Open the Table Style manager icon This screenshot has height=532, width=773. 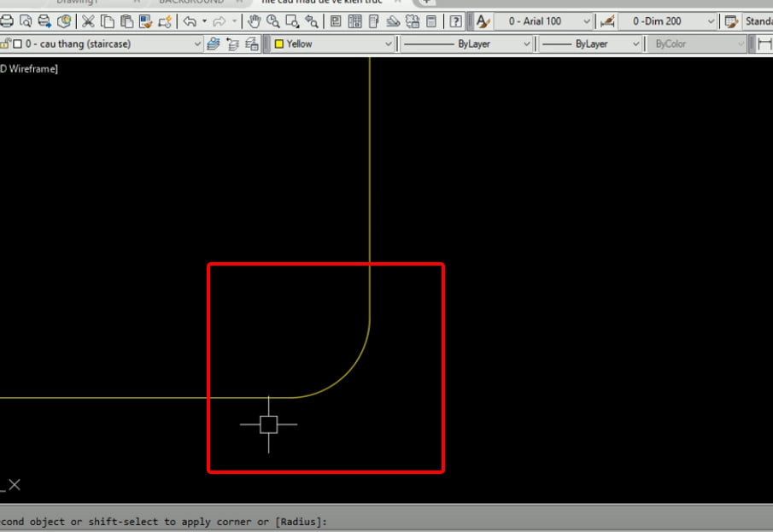tap(732, 21)
